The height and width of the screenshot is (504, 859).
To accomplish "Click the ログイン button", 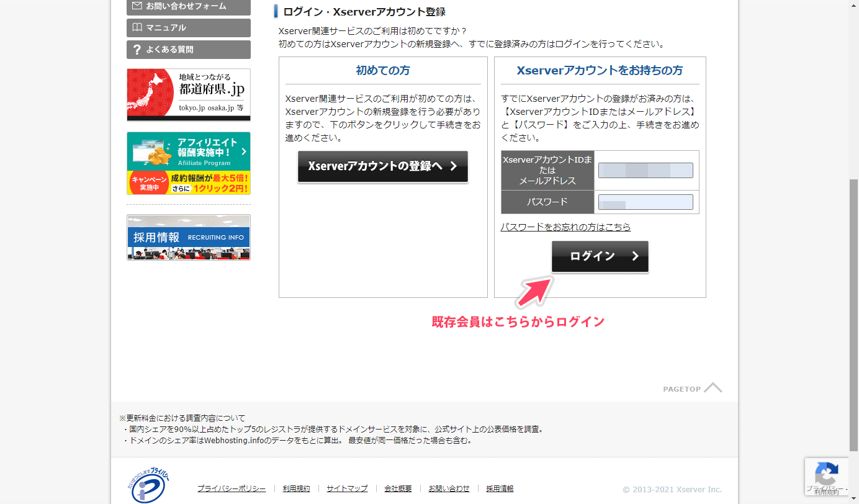I will point(600,256).
